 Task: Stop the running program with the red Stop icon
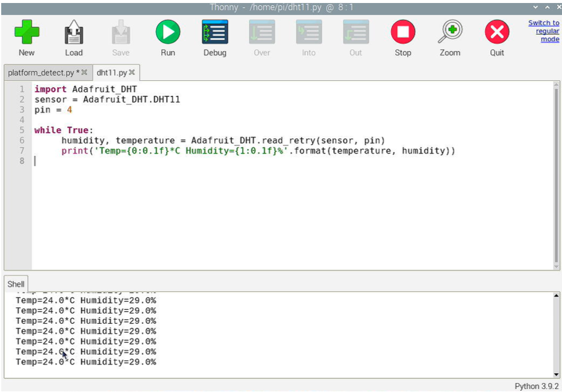[403, 32]
